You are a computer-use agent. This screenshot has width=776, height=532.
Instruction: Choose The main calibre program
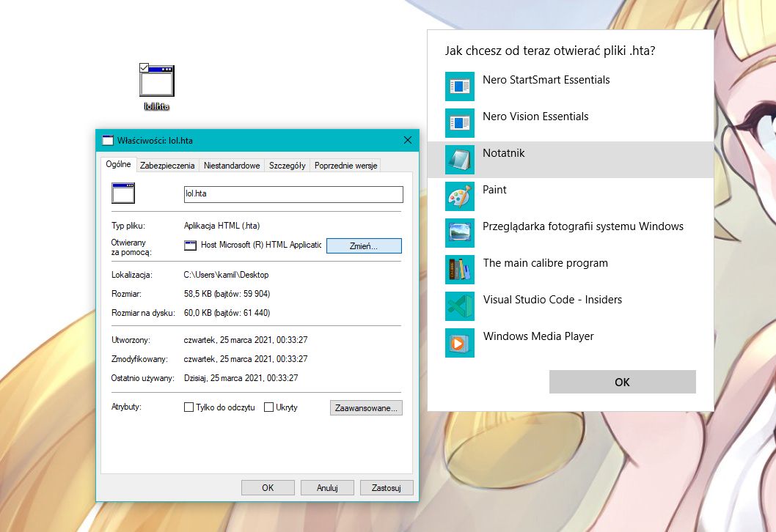[x=570, y=270]
